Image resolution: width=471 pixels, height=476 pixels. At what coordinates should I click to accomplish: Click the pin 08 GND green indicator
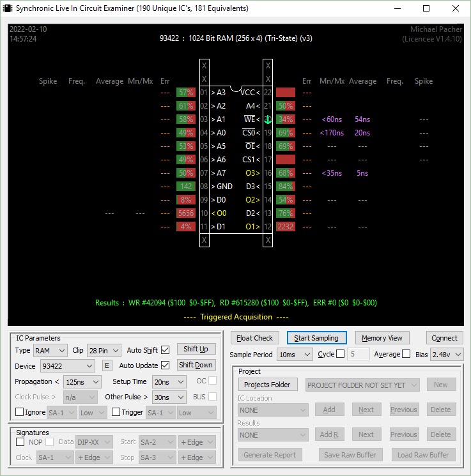tap(186, 187)
